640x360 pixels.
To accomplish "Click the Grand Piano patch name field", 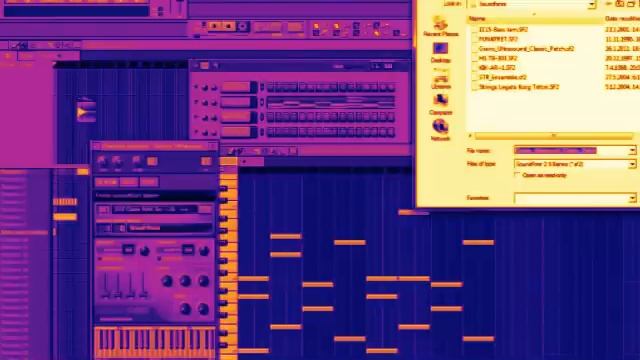I will click(169, 228).
